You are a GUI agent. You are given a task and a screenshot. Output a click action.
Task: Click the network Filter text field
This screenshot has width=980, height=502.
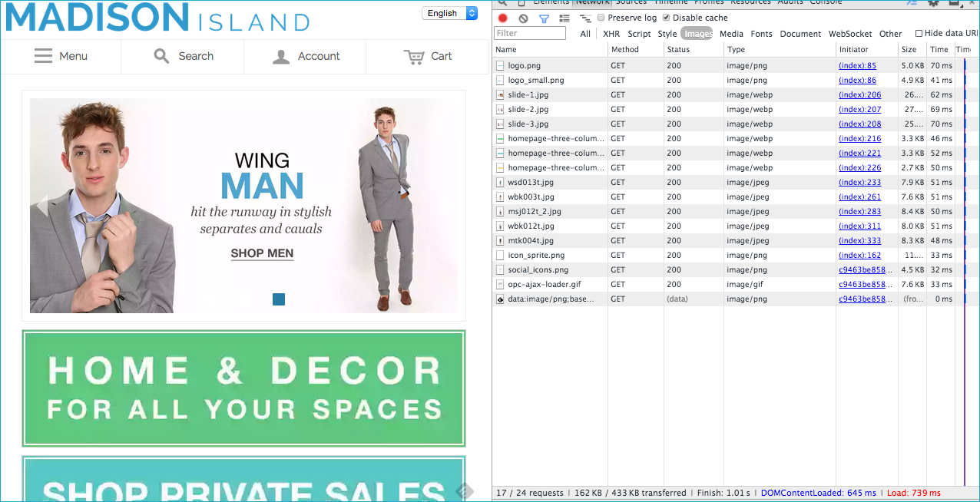[530, 34]
